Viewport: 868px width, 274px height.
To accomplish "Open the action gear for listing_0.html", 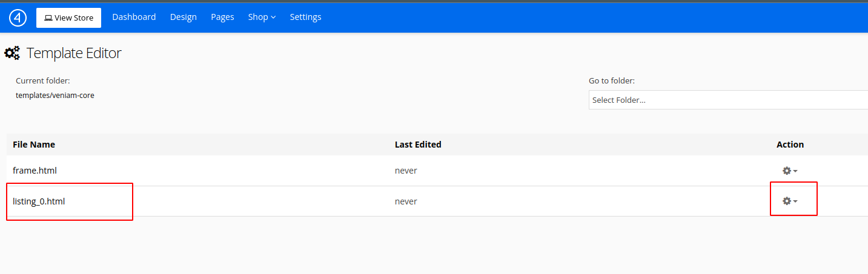I will [x=790, y=201].
